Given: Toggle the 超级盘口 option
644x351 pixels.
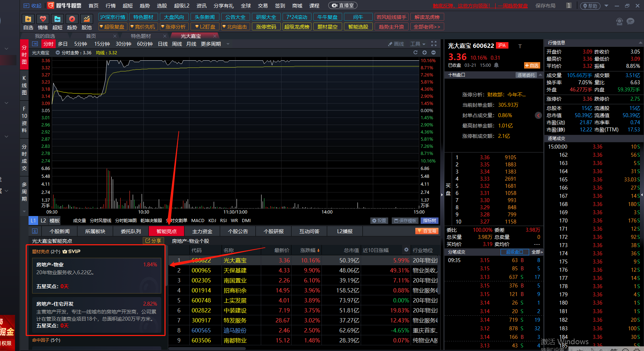Looking at the screenshot, I should (514, 252).
